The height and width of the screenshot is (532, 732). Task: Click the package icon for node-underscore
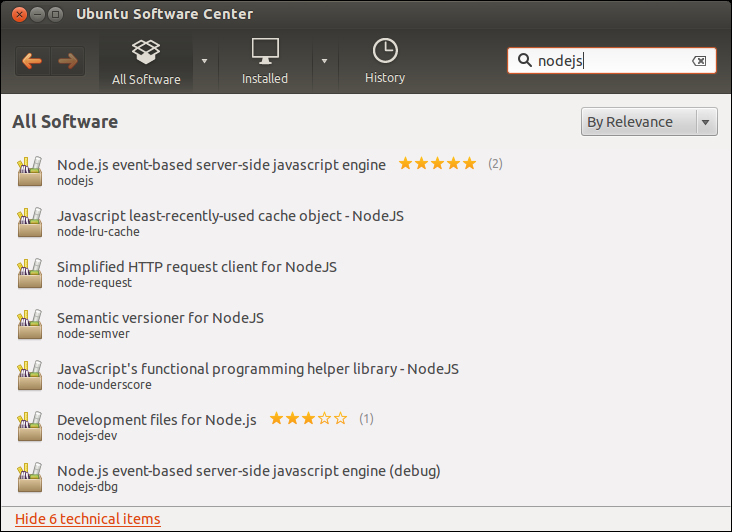30,375
